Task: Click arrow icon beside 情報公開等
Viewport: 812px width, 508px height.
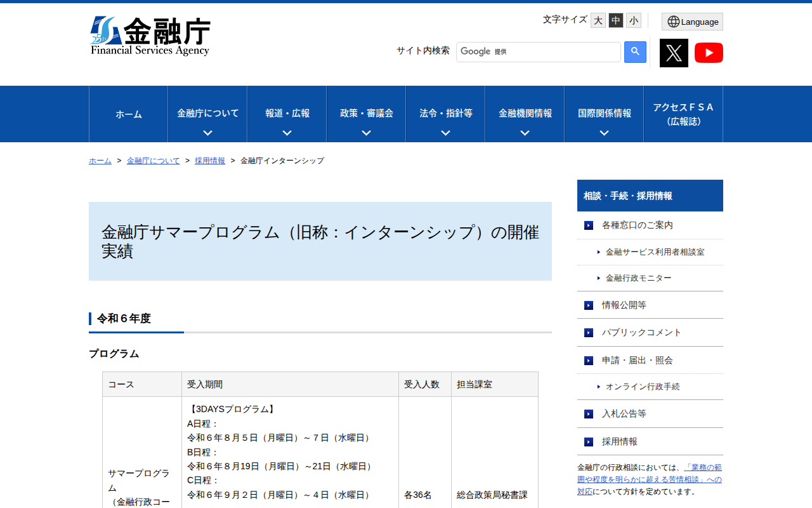Action: [589, 305]
